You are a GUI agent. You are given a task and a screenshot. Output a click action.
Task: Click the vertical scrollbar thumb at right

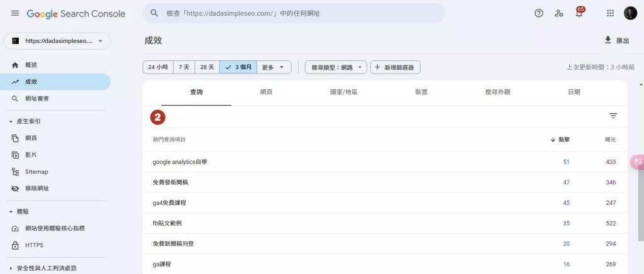point(641,204)
